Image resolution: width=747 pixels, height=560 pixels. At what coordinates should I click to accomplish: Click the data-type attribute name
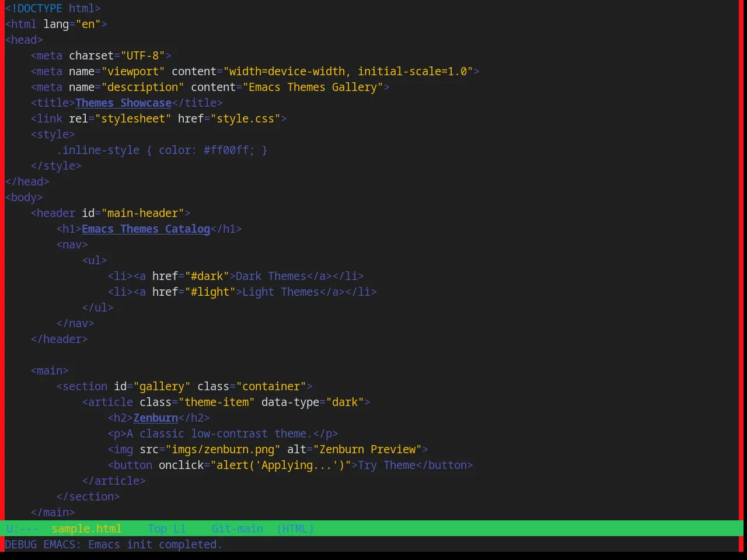pyautogui.click(x=290, y=402)
